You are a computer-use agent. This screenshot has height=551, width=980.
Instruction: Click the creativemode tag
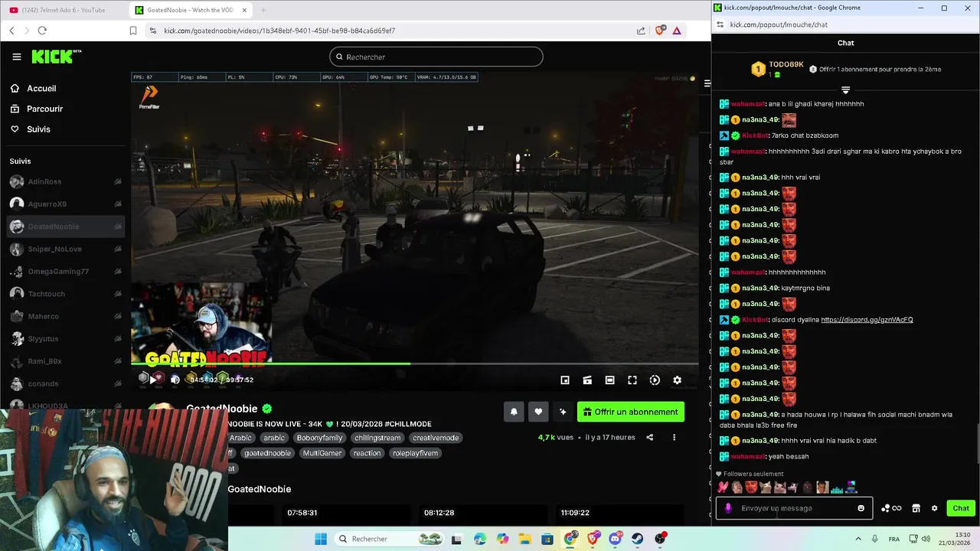pos(436,438)
